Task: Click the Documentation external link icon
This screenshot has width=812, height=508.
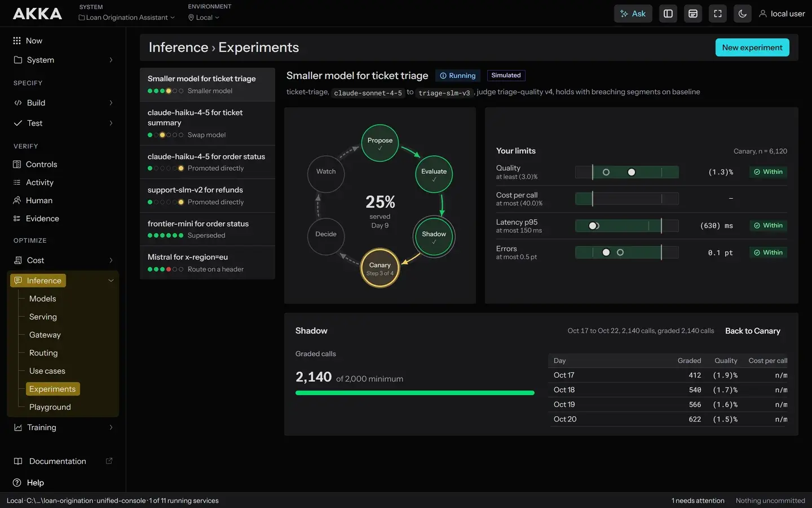Action: point(109,461)
